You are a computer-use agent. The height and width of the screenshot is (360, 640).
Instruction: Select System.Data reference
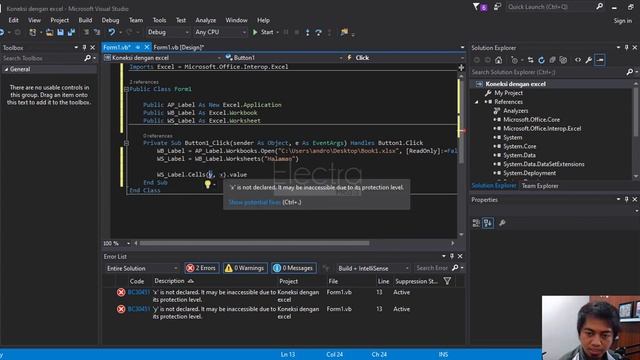[519, 156]
